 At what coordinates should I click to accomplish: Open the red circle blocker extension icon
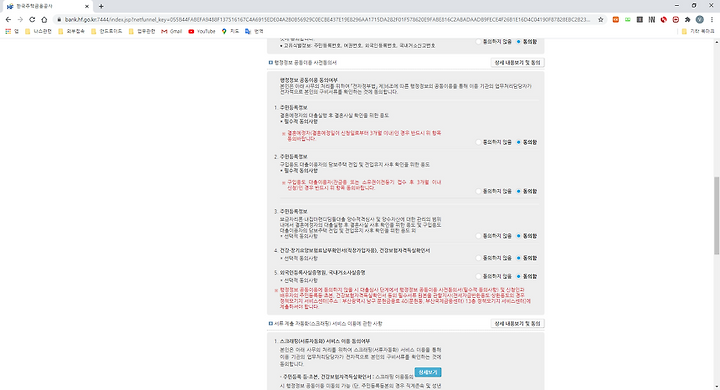(x=675, y=20)
